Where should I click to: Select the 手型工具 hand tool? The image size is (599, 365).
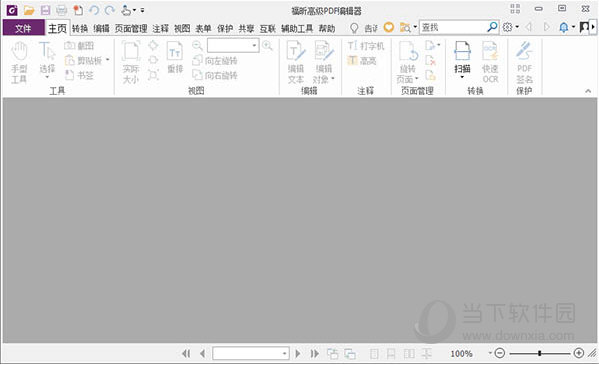click(19, 62)
